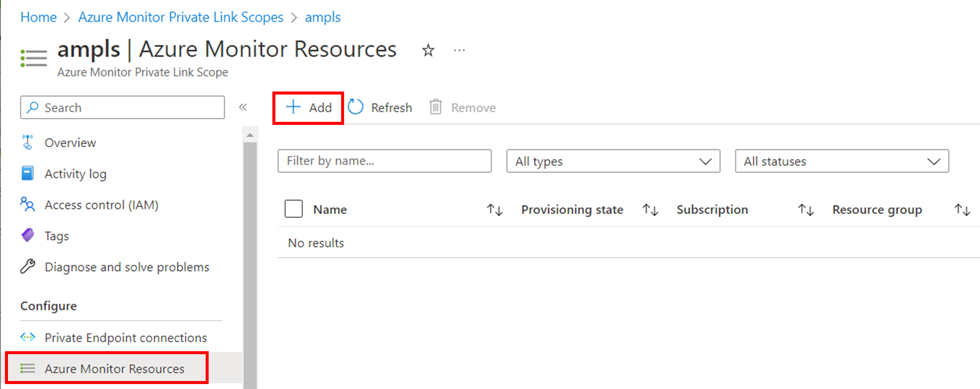Screen dimensions: 980x389
Task: Click the Access control people icon
Action: [x=27, y=204]
